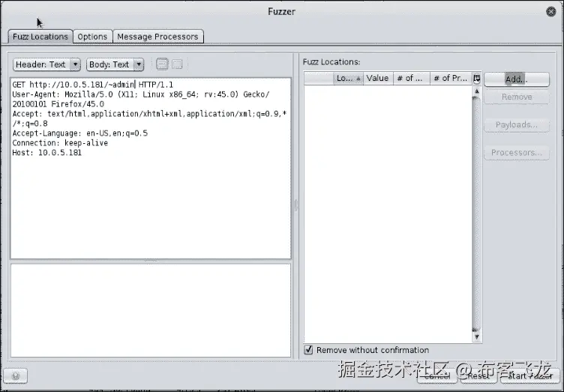Image resolution: width=564 pixels, height=392 pixels.
Task: Click in the empty request body text area
Action: tap(151, 310)
